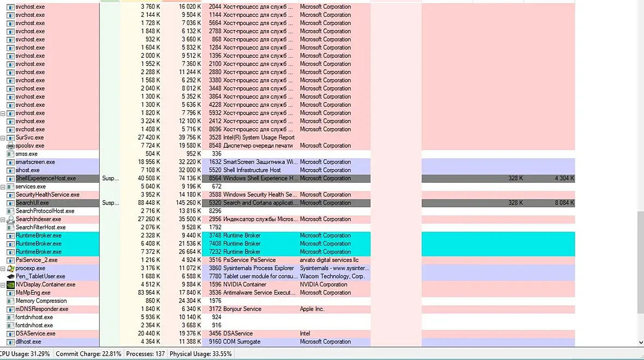Click the smss.exe process icon
644x360 pixels.
point(11,154)
